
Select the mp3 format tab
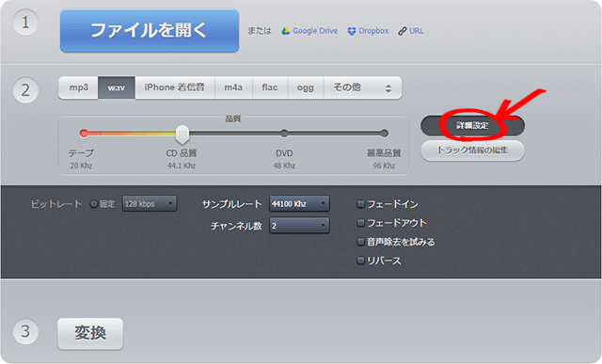tap(79, 87)
